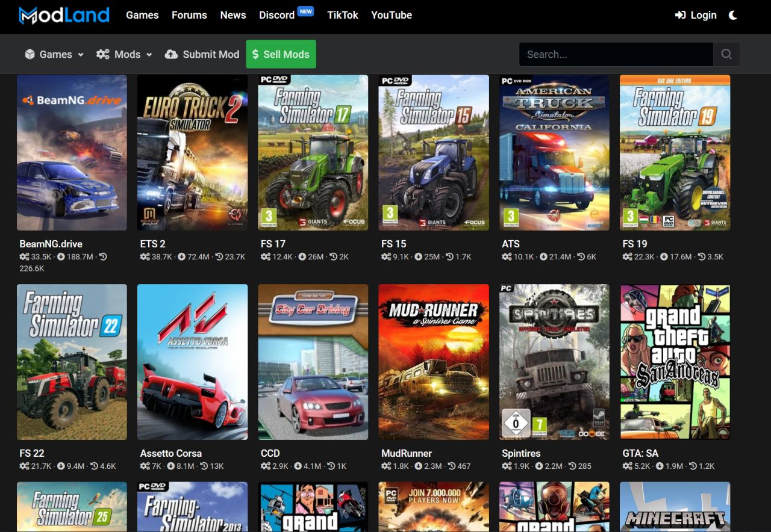Open the Farming Simulator 25 cover
The height and width of the screenshot is (532, 771).
point(72,507)
